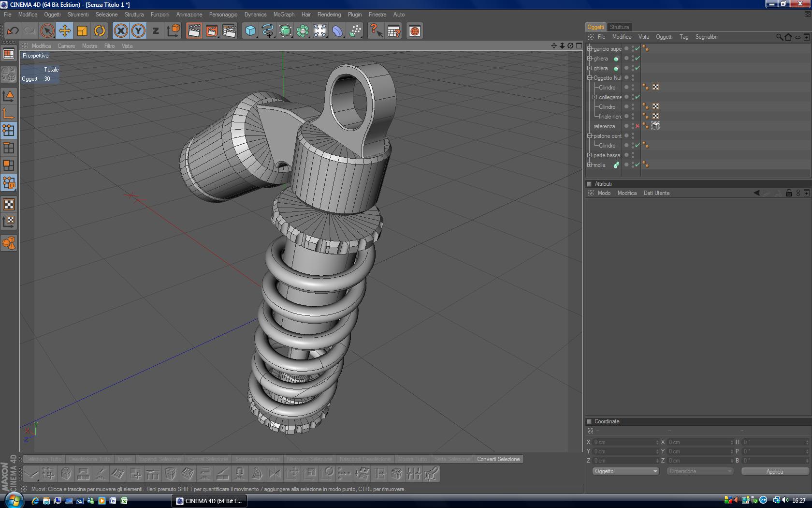
Task: Open viewport Camere menu
Action: [66, 46]
